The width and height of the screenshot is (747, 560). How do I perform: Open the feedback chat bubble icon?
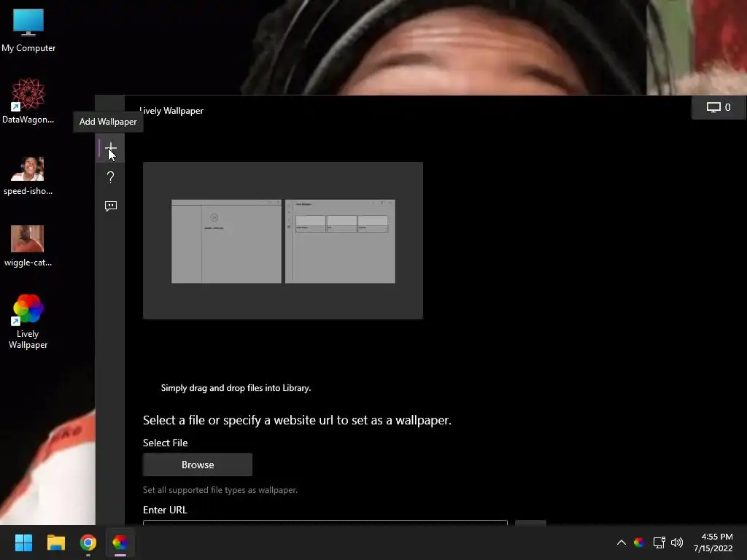click(111, 206)
